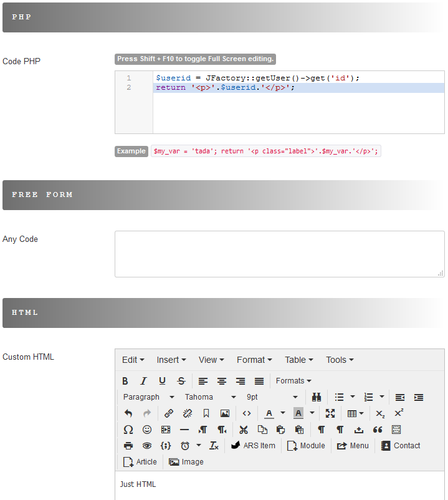The width and height of the screenshot is (448, 500).
Task: Open the Tahoma font family dropdown
Action: (x=211, y=397)
